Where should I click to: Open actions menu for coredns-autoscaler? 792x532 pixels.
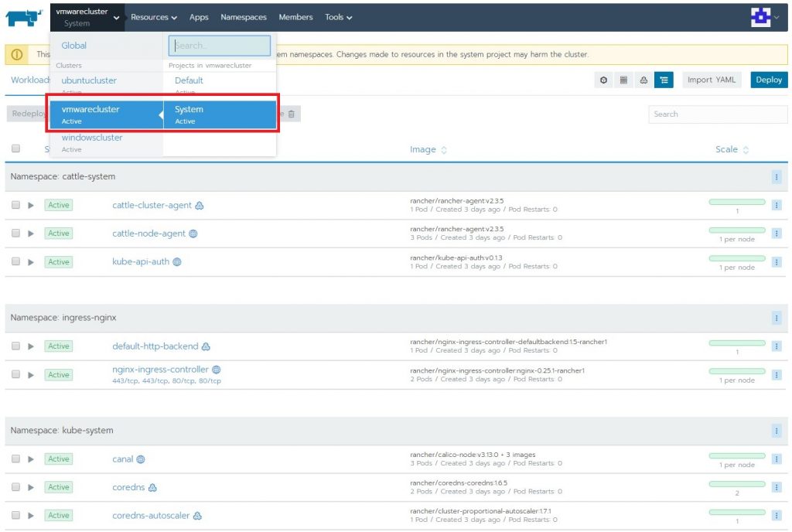coord(777,515)
